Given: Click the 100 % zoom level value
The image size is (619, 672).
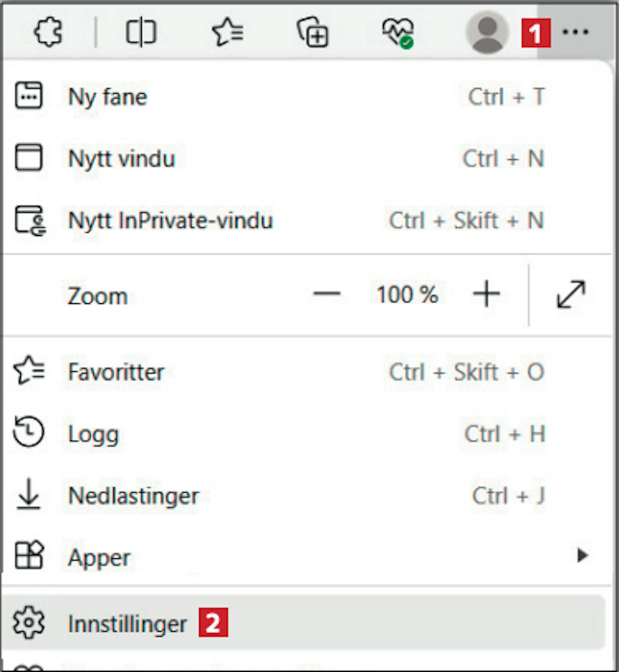Looking at the screenshot, I should [x=407, y=295].
